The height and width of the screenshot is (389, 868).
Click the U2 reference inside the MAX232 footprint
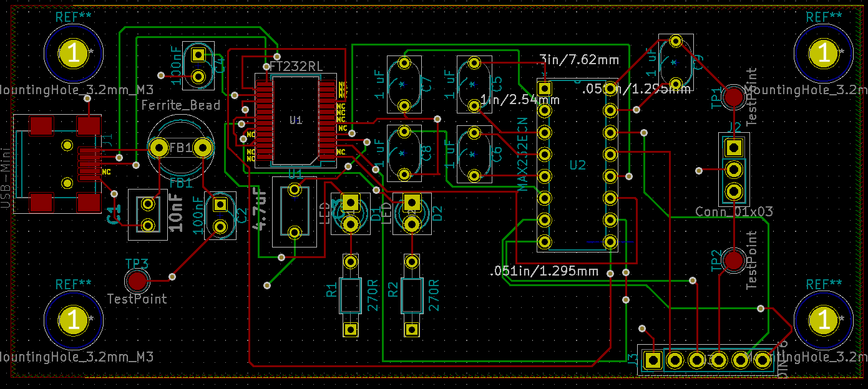578,165
